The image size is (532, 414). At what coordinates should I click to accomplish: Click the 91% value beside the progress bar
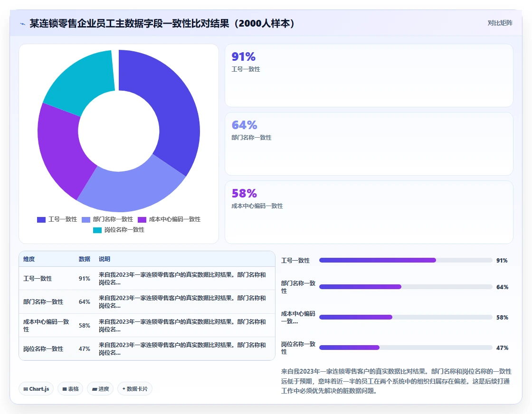click(502, 260)
